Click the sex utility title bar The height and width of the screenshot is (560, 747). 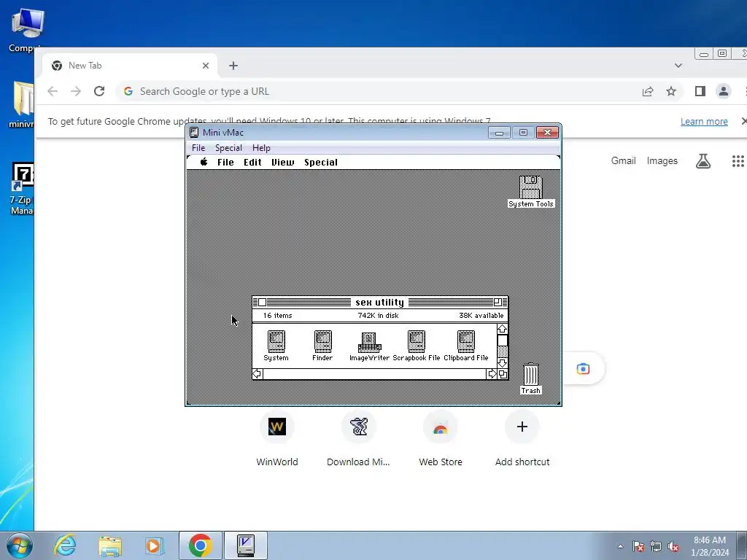click(x=379, y=303)
